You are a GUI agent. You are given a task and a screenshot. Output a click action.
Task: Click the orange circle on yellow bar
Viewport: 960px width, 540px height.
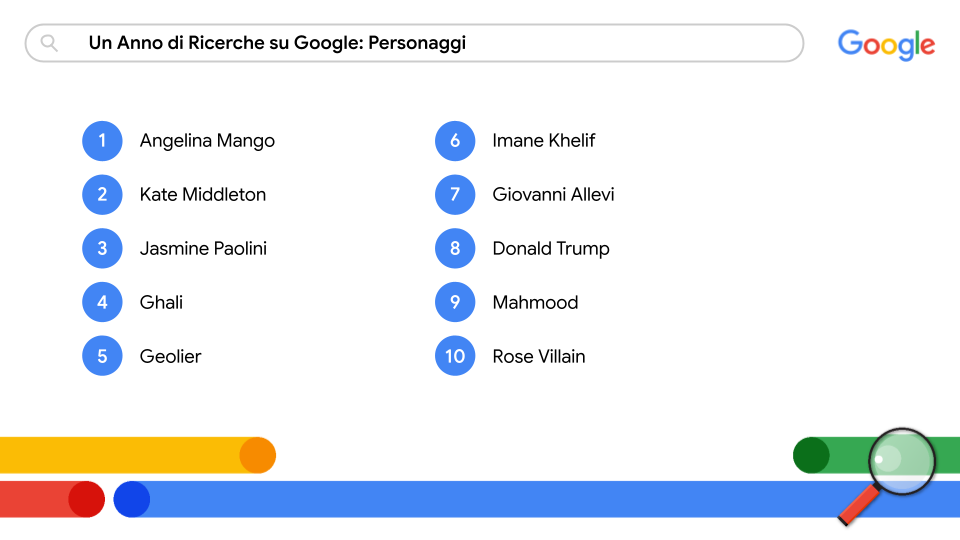[x=257, y=455]
